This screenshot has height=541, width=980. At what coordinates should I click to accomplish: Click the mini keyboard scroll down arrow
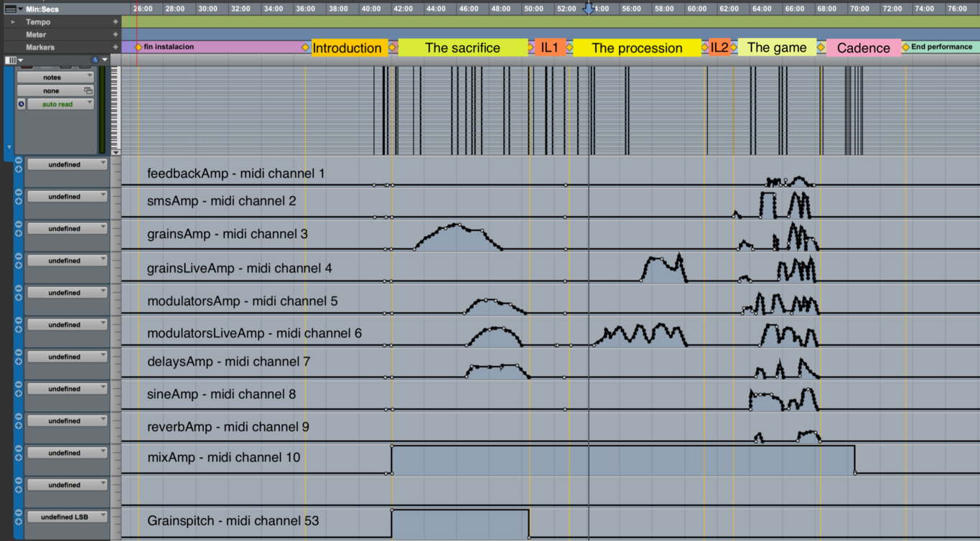pos(116,152)
